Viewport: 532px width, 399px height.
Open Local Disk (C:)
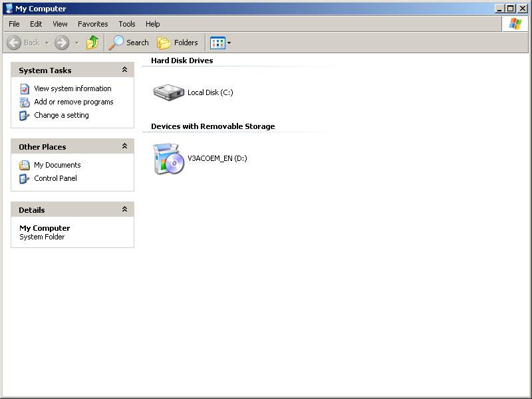[x=168, y=92]
